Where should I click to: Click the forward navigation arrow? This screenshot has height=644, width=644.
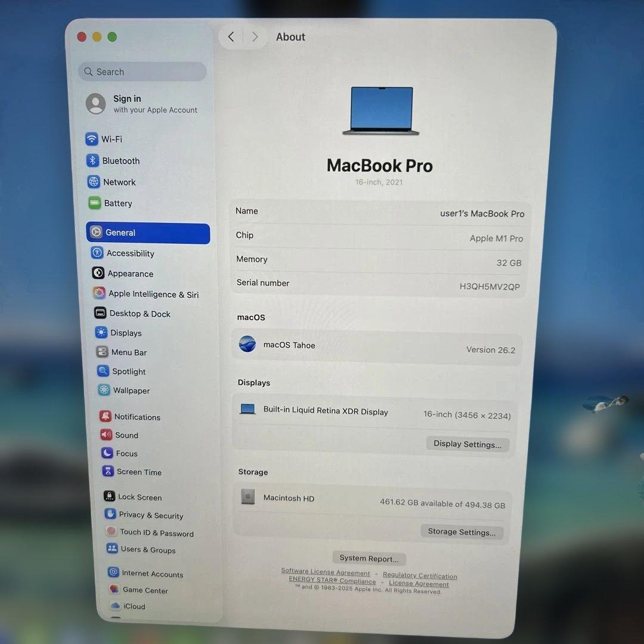point(255,36)
